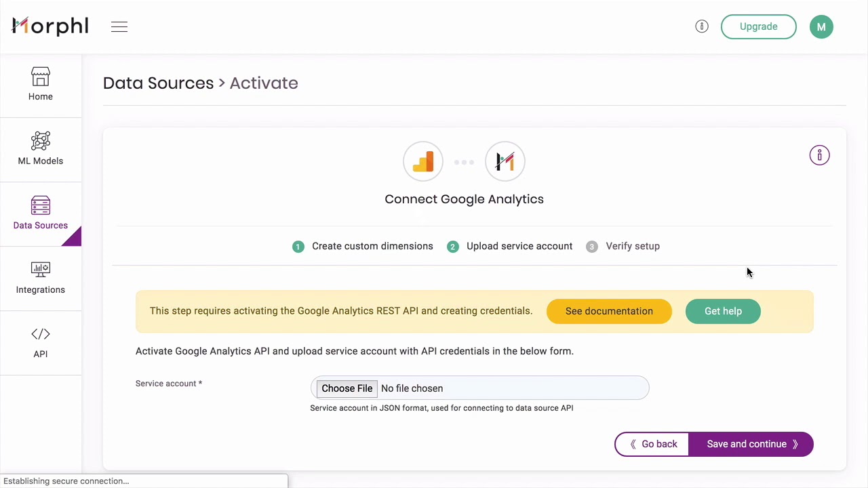Click the See documentation button
Image resolution: width=868 pixels, height=488 pixels.
tap(609, 311)
